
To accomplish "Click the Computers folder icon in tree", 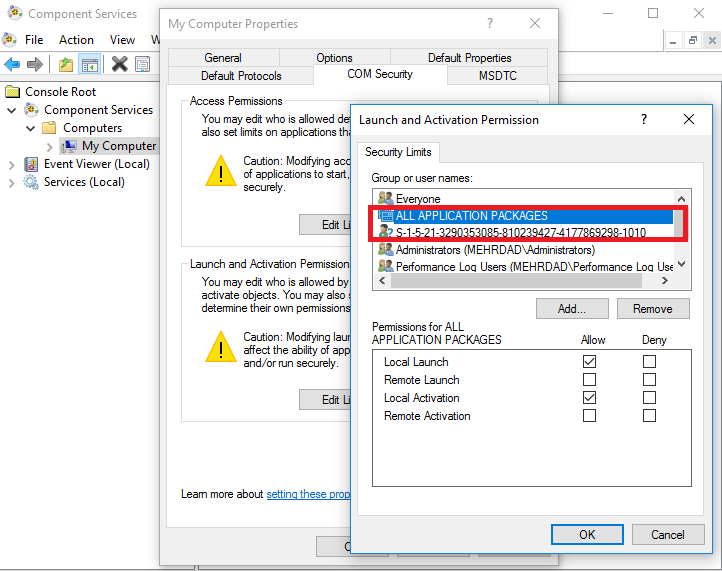I will pyautogui.click(x=49, y=128).
